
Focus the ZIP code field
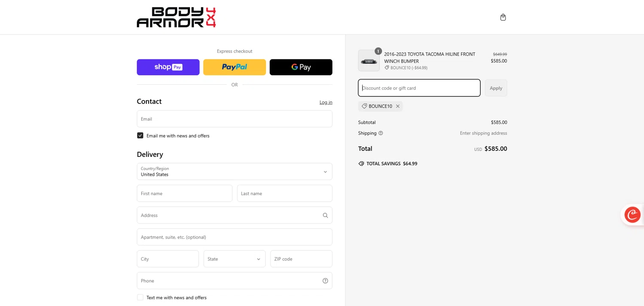click(301, 259)
